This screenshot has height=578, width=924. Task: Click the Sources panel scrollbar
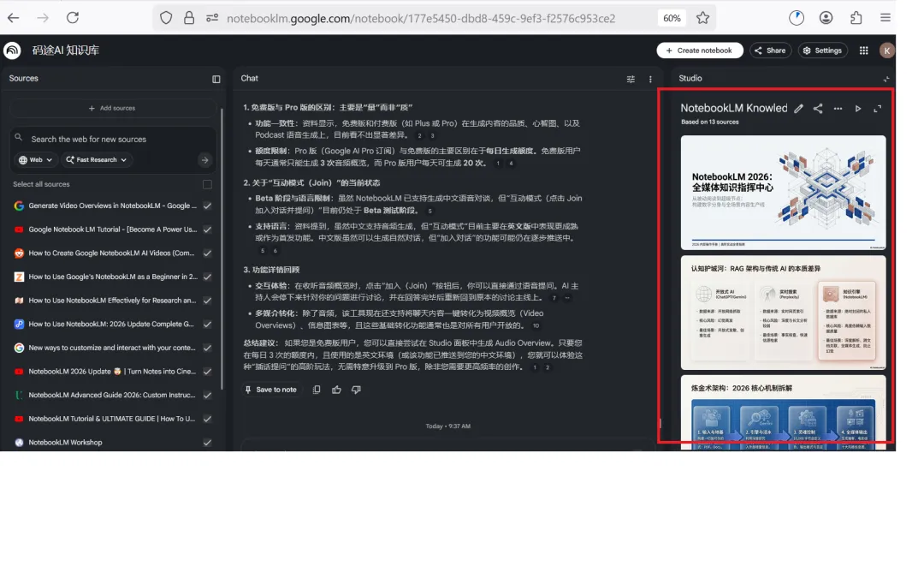(x=222, y=247)
